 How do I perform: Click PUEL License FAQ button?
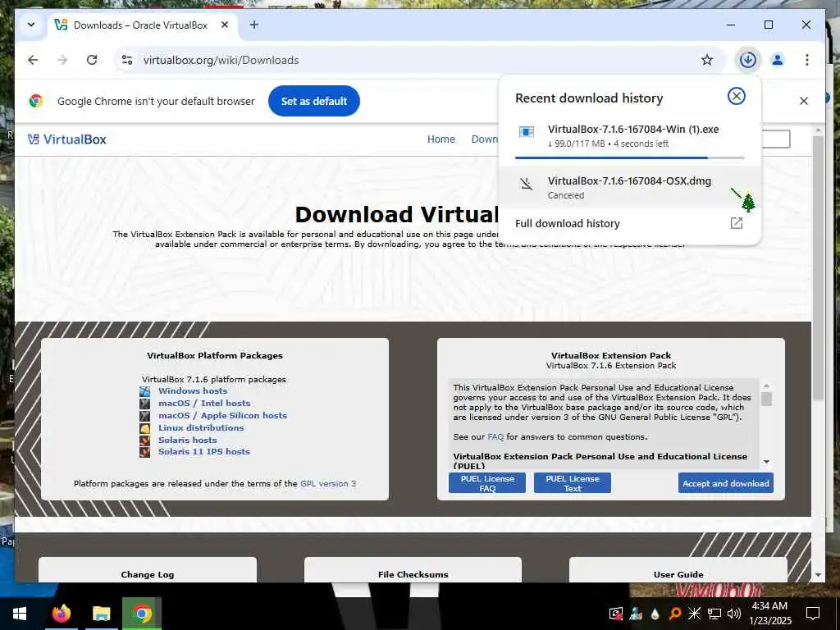pyautogui.click(x=487, y=482)
